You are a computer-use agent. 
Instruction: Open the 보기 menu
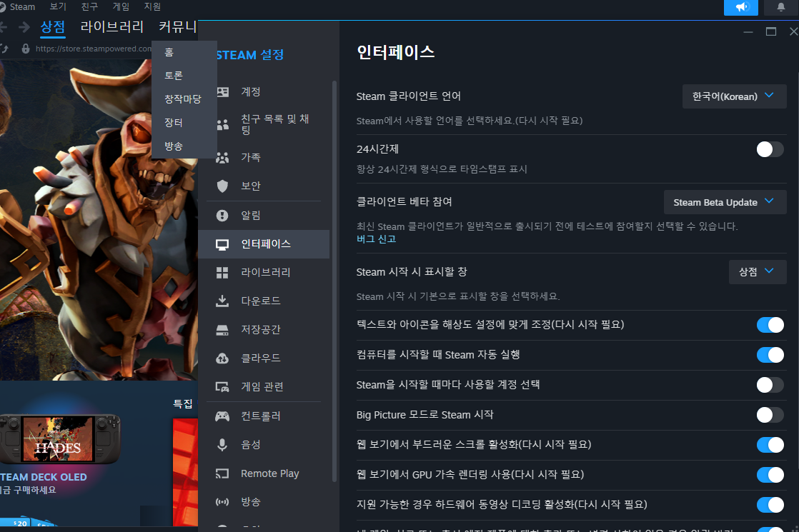point(58,6)
